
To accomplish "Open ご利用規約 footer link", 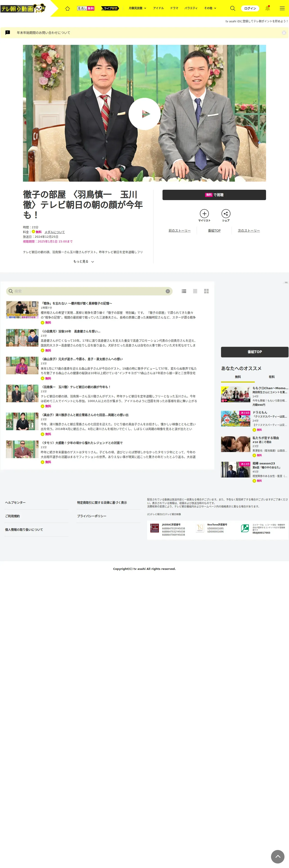I will (x=12, y=516).
